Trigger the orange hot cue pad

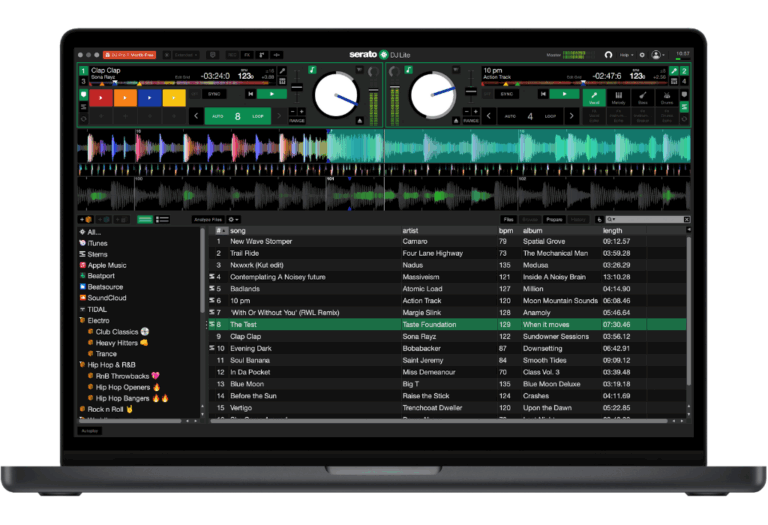(125, 98)
